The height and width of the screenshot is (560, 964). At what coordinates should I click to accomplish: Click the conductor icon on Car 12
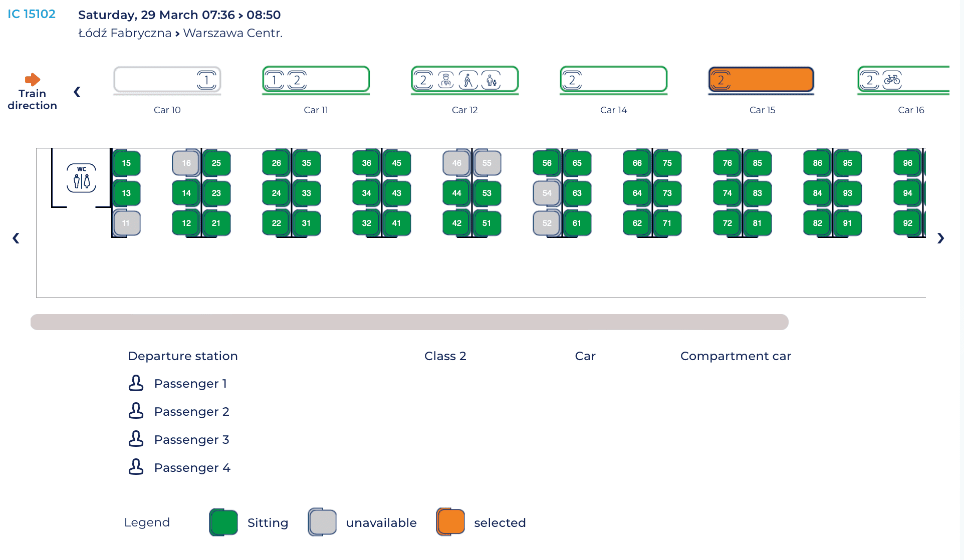pyautogui.click(x=445, y=80)
